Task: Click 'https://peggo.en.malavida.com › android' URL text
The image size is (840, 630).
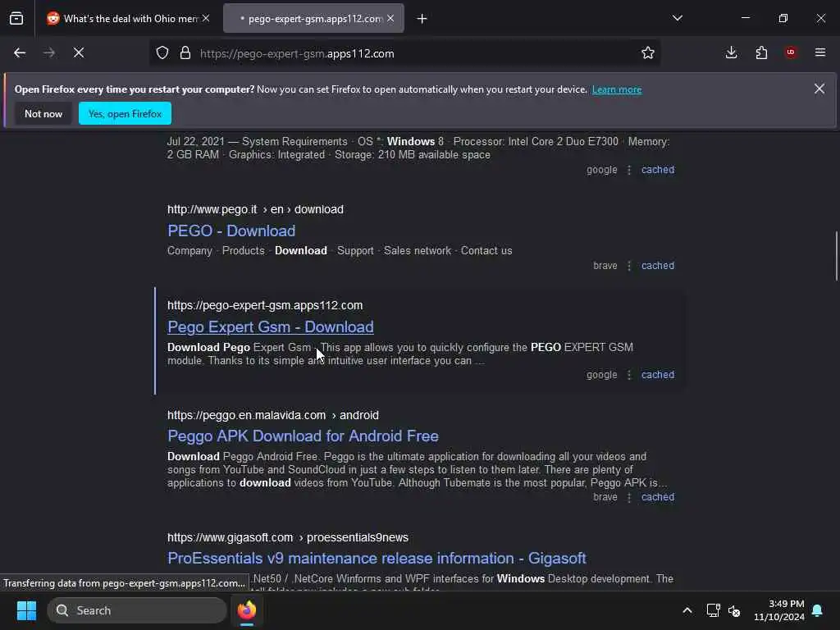Action: [272, 415]
